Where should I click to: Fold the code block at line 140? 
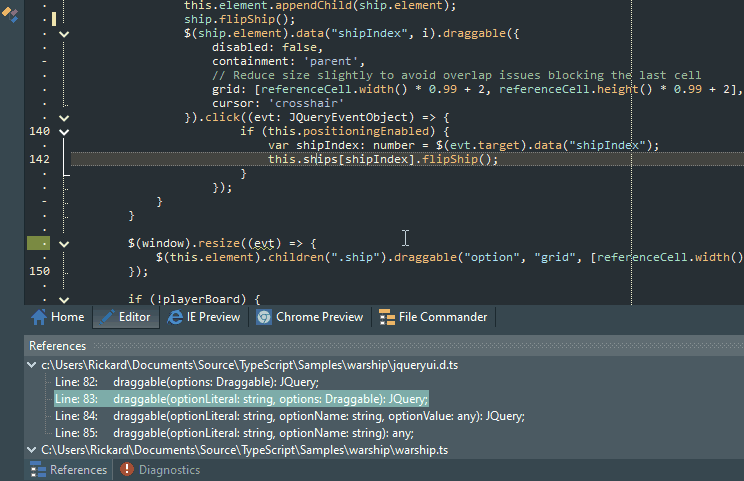click(65, 131)
